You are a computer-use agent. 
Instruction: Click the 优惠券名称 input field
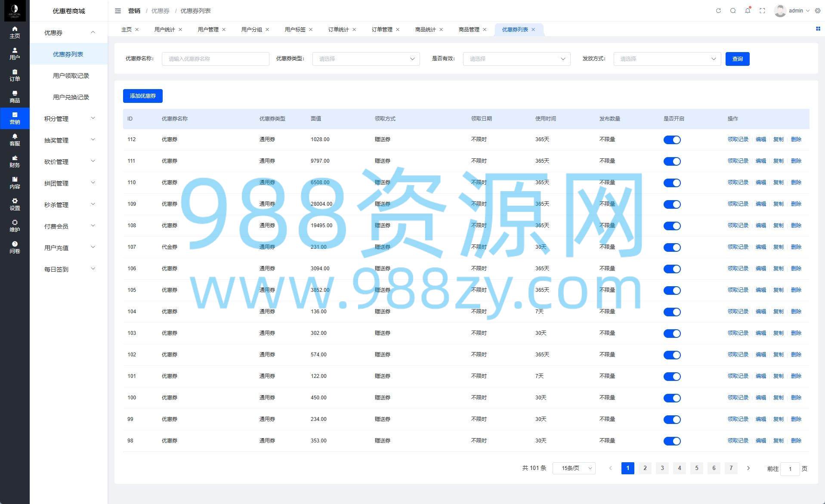coord(215,59)
